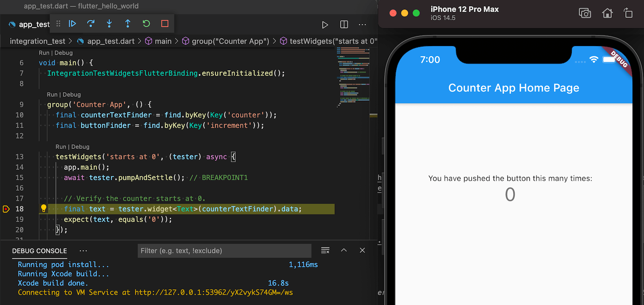Restart the debug session
Image resolution: width=644 pixels, height=305 pixels.
point(146,24)
